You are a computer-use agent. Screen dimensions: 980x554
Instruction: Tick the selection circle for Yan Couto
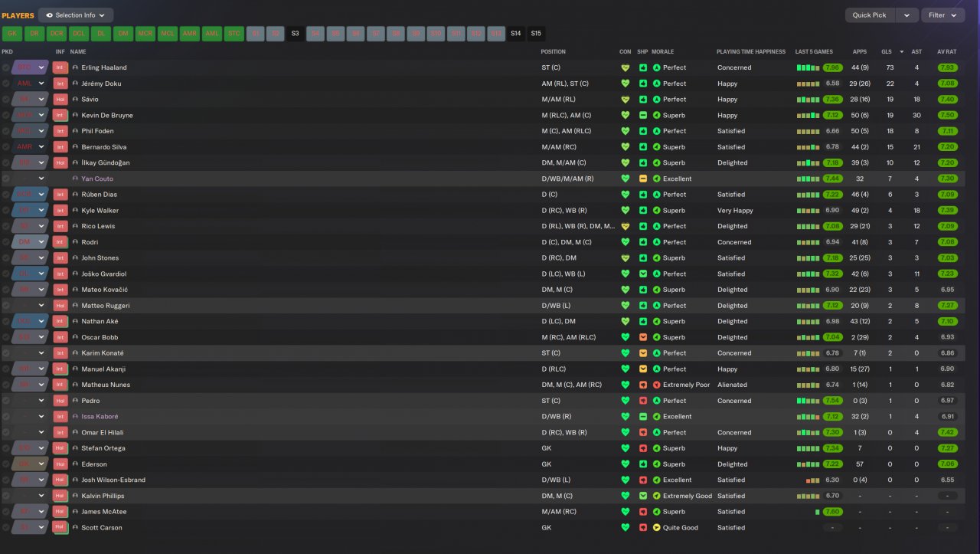[x=6, y=179]
